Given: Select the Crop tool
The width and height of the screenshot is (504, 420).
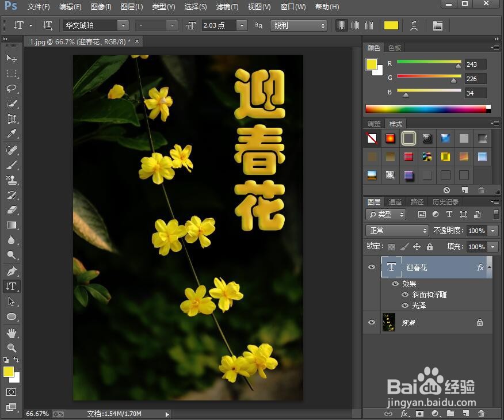Looking at the screenshot, I should click(x=12, y=119).
